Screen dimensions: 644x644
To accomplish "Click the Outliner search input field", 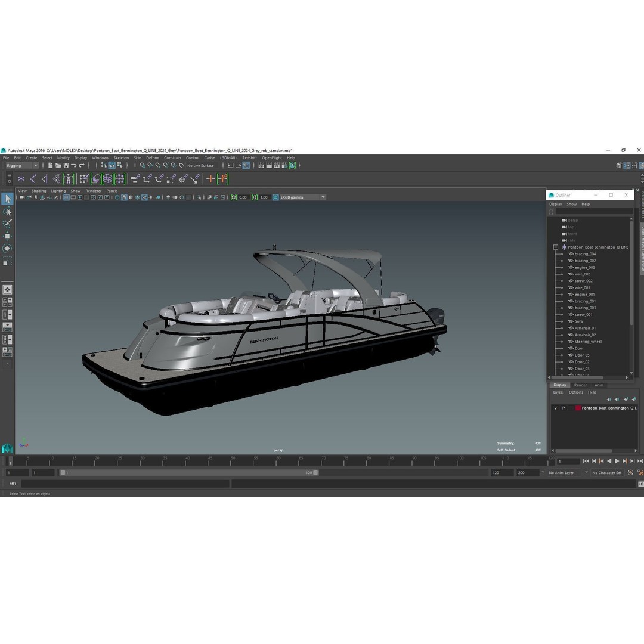I will tap(594, 212).
